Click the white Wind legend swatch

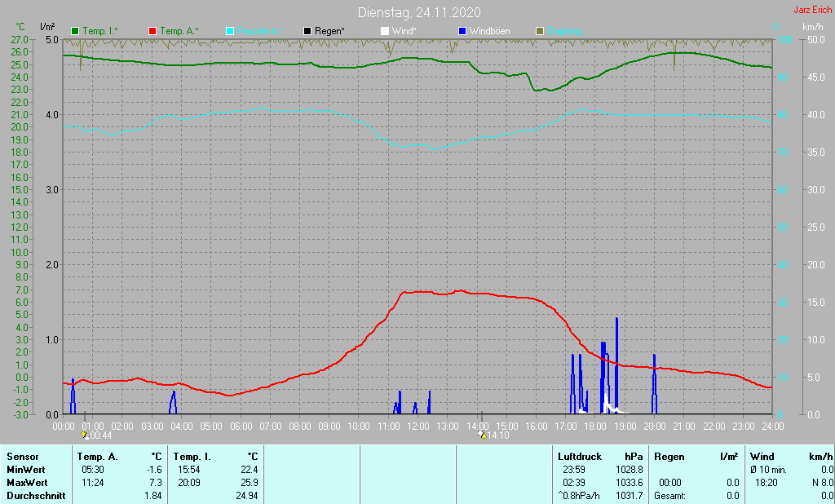[385, 32]
